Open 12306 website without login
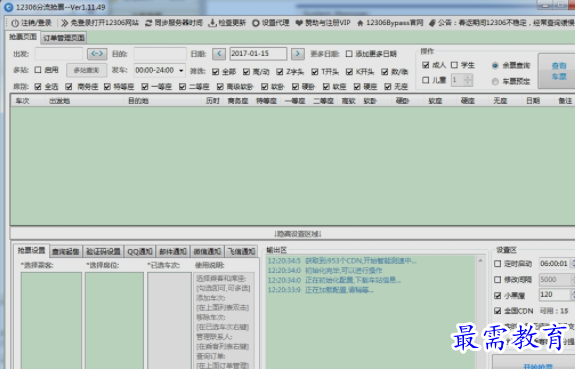The width and height of the screenshot is (575, 369). [x=100, y=23]
